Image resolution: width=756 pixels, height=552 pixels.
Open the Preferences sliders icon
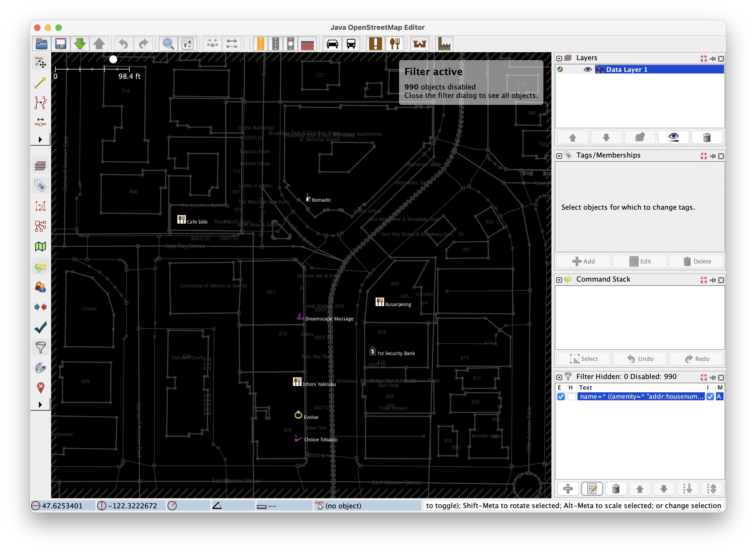(x=187, y=44)
